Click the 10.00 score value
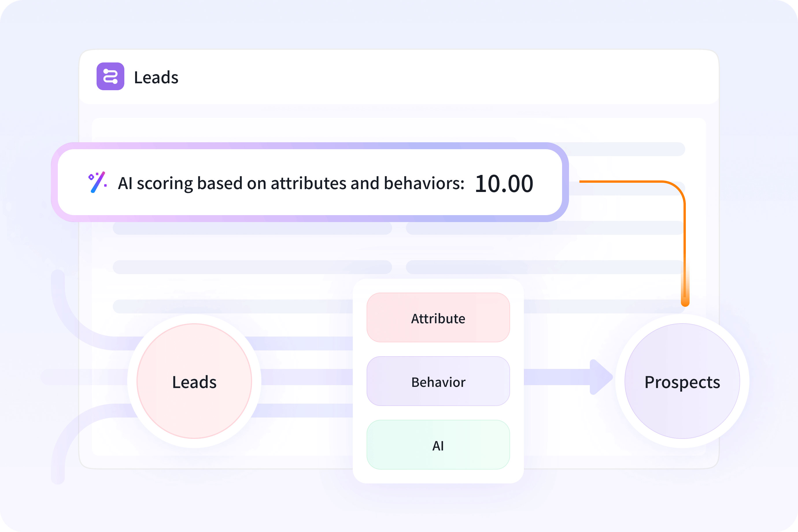This screenshot has height=532, width=798. [x=504, y=184]
